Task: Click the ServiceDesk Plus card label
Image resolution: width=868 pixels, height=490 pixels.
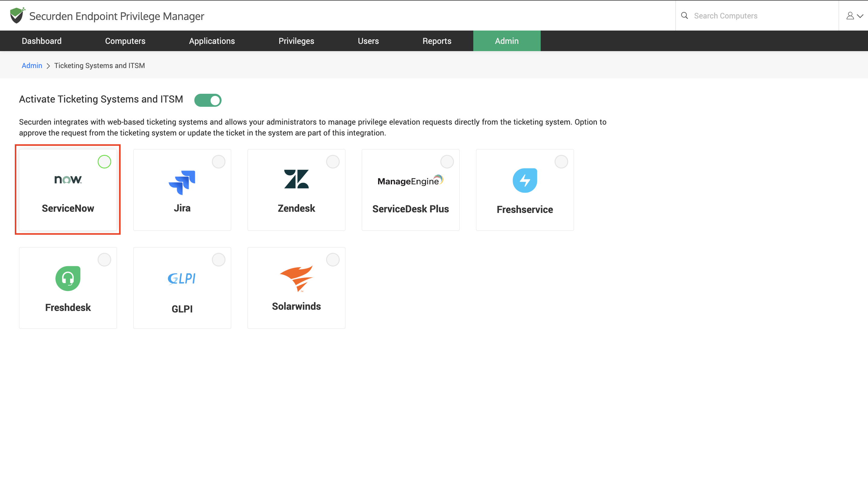Action: pyautogui.click(x=410, y=209)
